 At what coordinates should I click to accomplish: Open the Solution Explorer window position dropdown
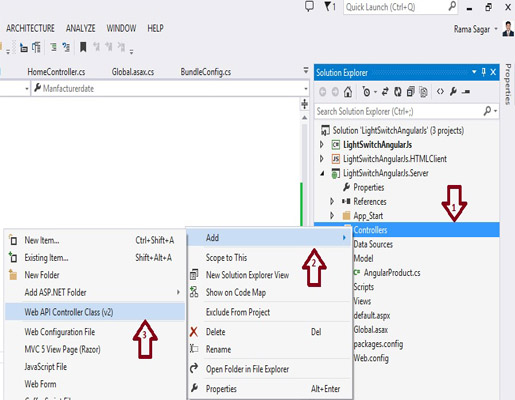[x=474, y=72]
